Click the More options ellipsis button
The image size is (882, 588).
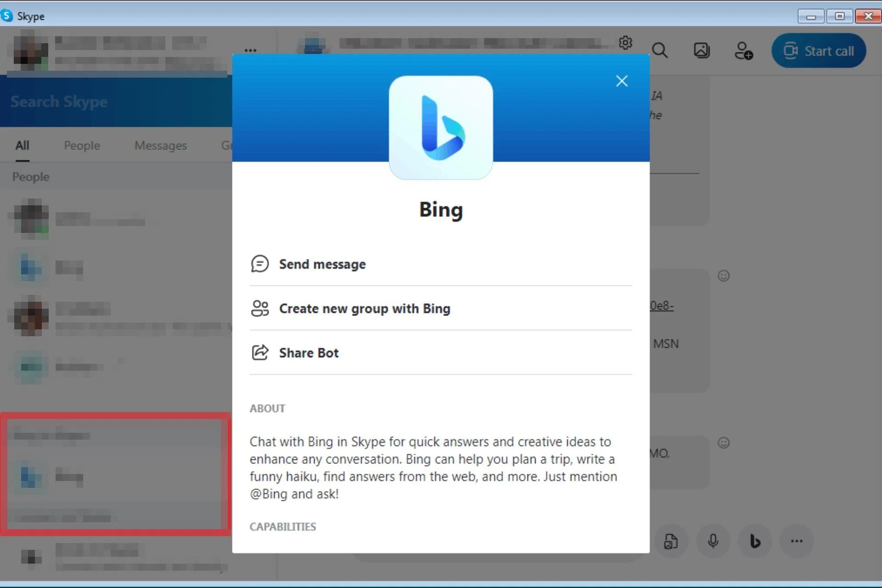tap(251, 51)
